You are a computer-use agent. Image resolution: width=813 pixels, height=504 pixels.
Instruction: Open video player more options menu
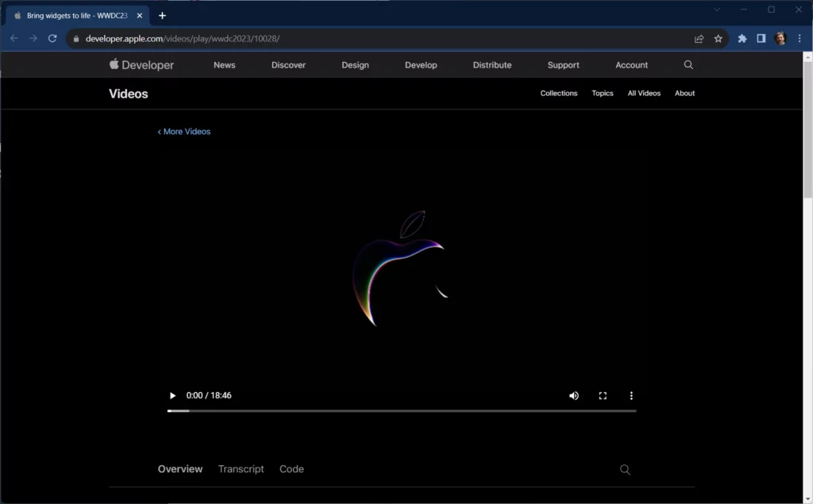pos(631,395)
